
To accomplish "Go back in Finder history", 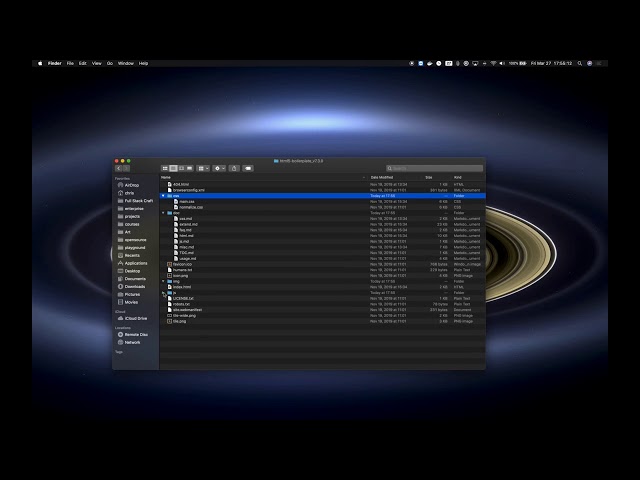I will tap(118, 168).
